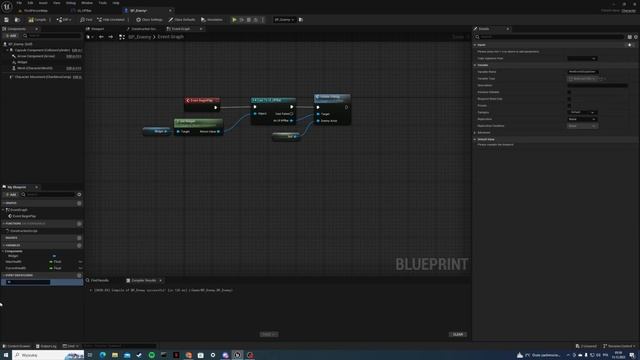The image size is (640, 360).
Task: Click the Event BeginPlay node header
Action: (x=202, y=100)
